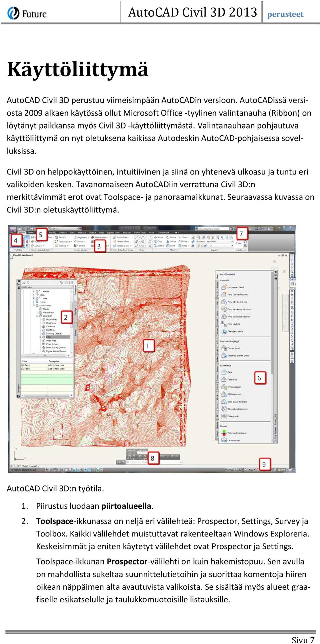This screenshot has height=644, width=320.
Task: Open the Alignment dropdown
Action: click(x=81, y=237)
